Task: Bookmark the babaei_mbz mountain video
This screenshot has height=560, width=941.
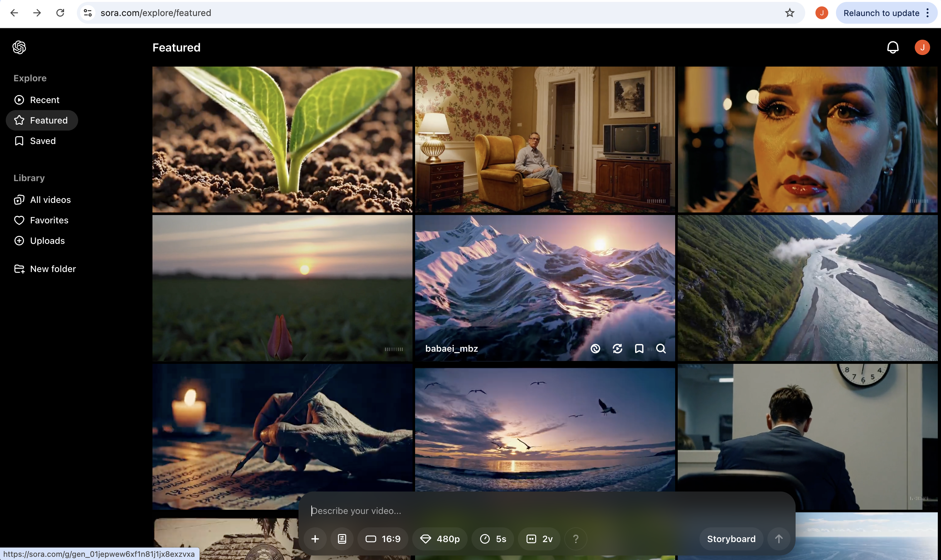Action: click(x=639, y=348)
